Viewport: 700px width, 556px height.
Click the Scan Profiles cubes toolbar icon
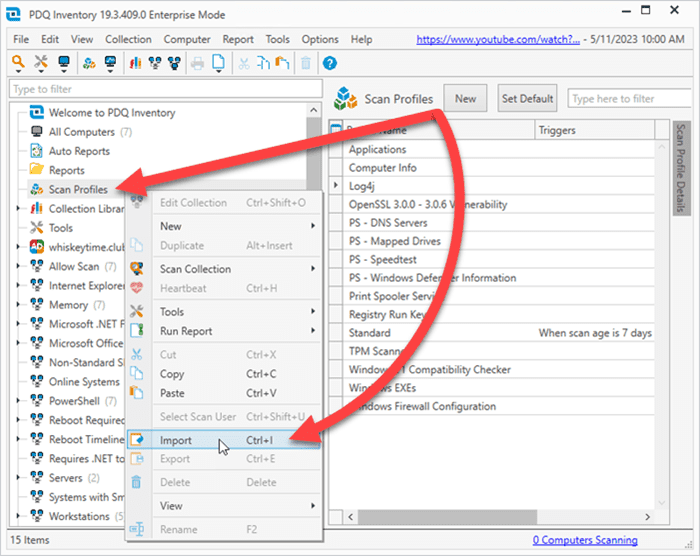89,63
